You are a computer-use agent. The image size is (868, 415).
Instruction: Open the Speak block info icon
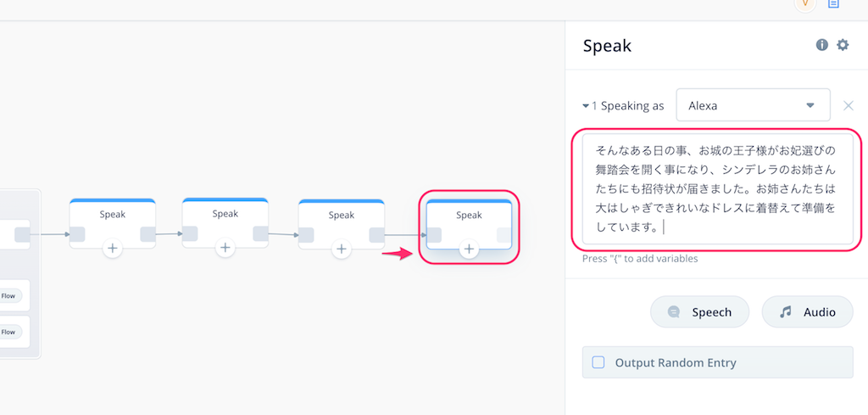[822, 45]
